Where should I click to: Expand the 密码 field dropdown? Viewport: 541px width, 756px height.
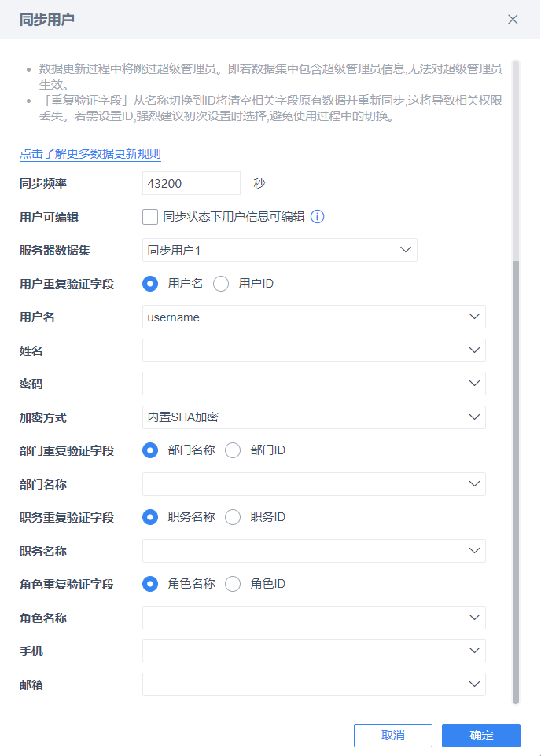point(314,384)
